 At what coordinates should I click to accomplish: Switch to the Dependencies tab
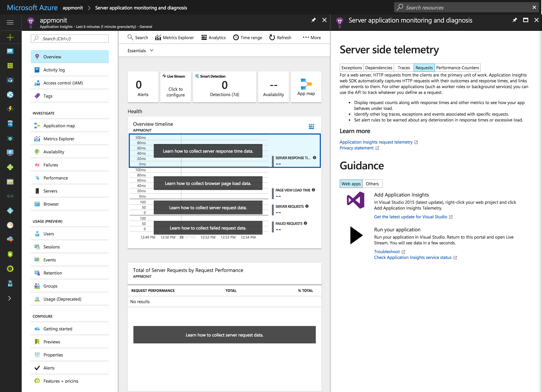379,68
